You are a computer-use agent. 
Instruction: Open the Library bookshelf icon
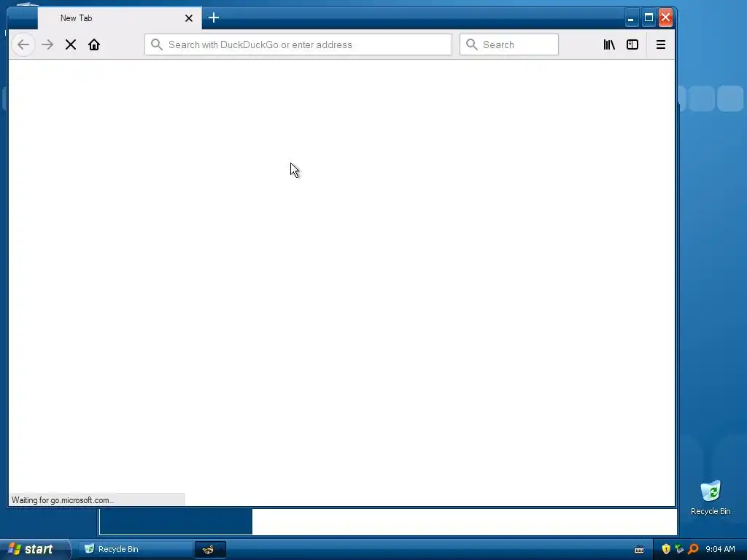pyautogui.click(x=609, y=44)
